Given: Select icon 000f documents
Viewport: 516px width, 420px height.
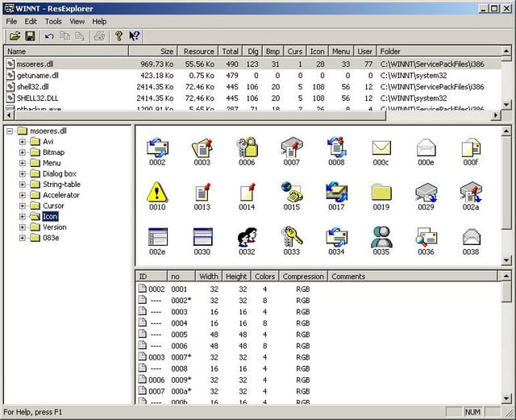Looking at the screenshot, I should (471, 152).
